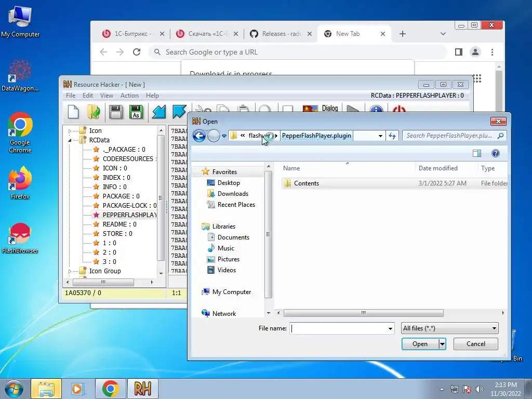Select CODERESOURCES entry in RCData
The image size is (532, 399).
[x=128, y=159]
